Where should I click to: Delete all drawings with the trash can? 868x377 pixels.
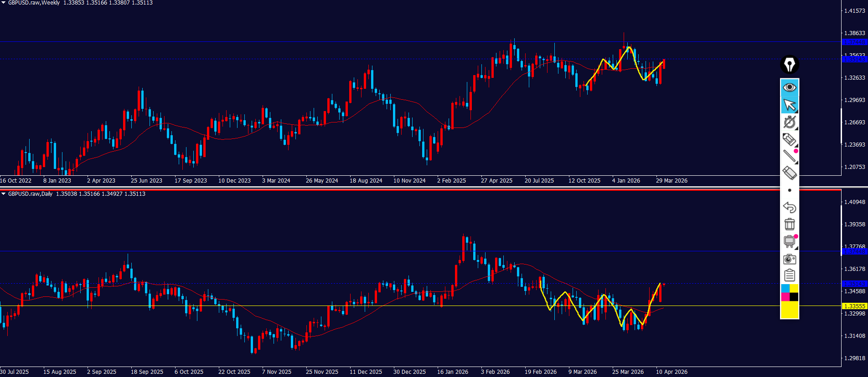[790, 224]
